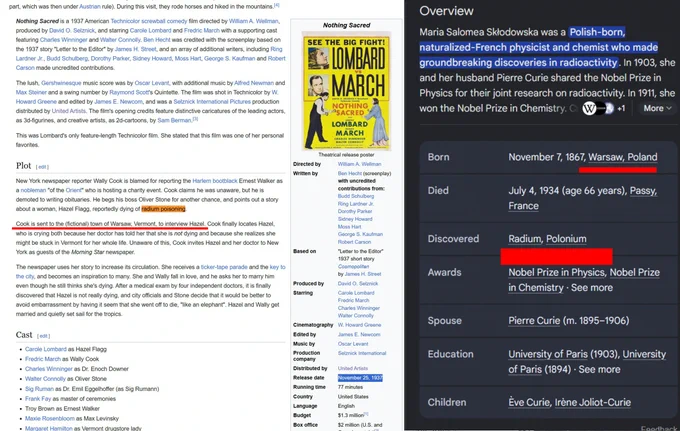
Task: Open Maxie Rosenbloom in the Cast list
Action: pyautogui.click(x=50, y=419)
